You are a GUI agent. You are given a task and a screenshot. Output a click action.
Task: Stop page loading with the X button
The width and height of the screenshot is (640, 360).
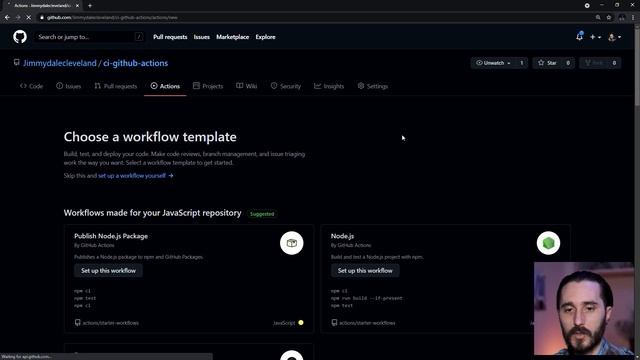pos(29,18)
